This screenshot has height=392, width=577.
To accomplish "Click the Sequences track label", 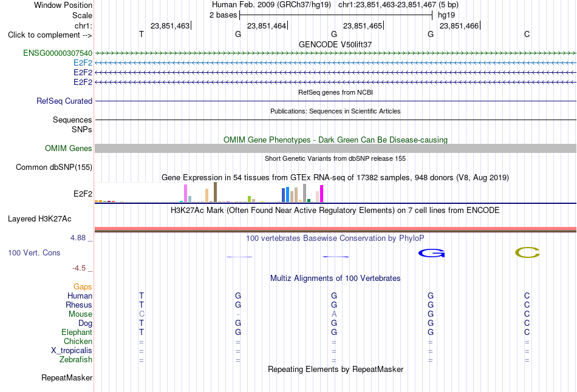I will point(72,120).
